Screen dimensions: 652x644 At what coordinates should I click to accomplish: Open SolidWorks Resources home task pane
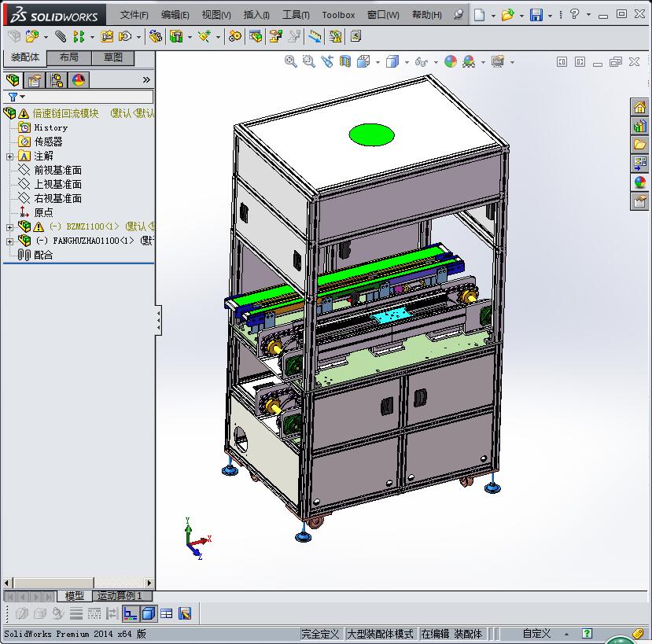(x=639, y=107)
